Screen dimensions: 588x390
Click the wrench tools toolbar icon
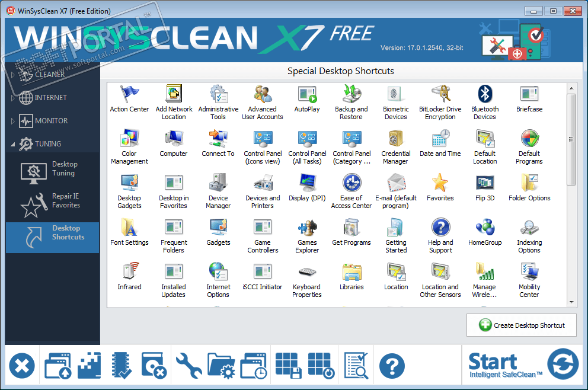[189, 366]
